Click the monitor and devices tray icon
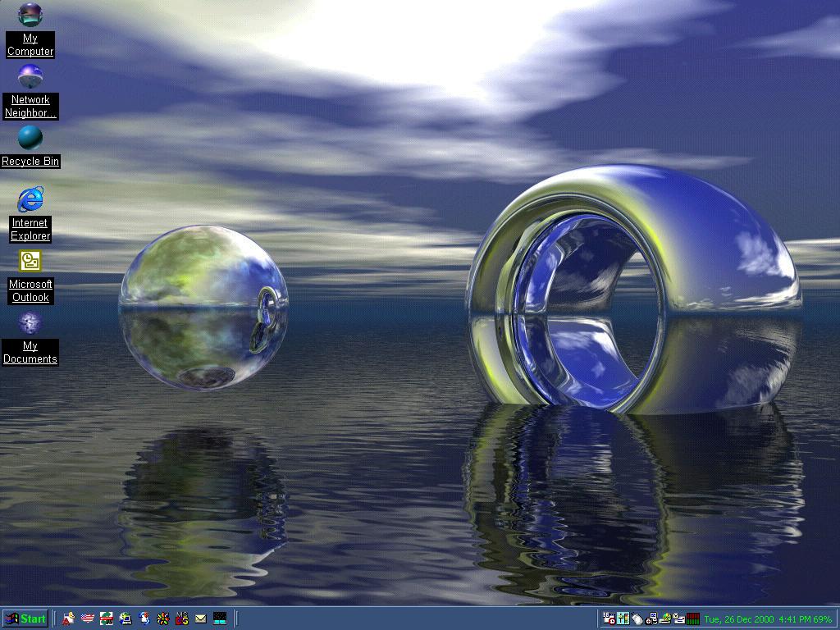The image size is (840, 630). point(651,619)
